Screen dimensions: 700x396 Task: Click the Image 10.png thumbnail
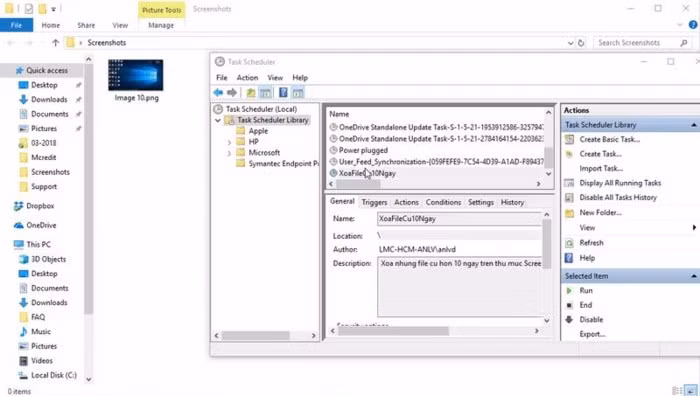136,75
